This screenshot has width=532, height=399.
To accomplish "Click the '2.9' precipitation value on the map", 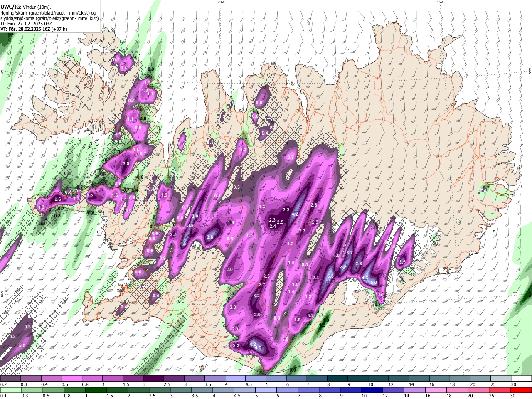I will [257, 315].
